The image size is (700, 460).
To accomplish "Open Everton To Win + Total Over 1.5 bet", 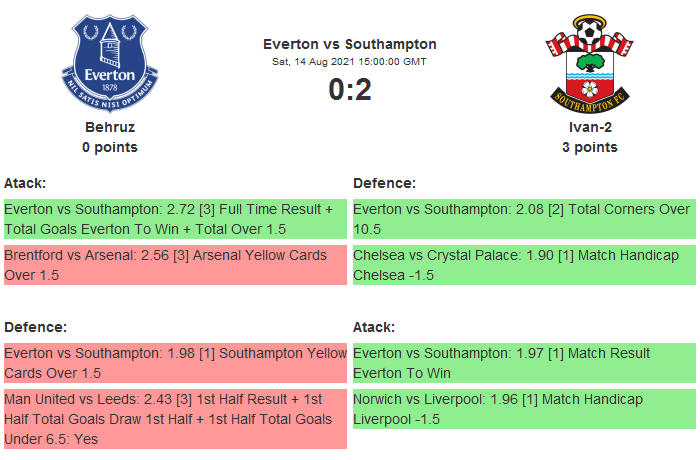I will (175, 219).
